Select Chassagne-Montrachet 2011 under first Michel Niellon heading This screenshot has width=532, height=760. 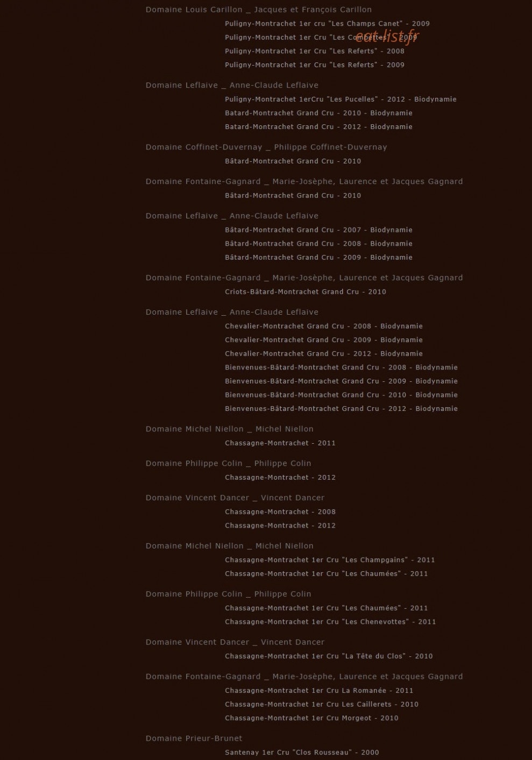[x=280, y=443]
